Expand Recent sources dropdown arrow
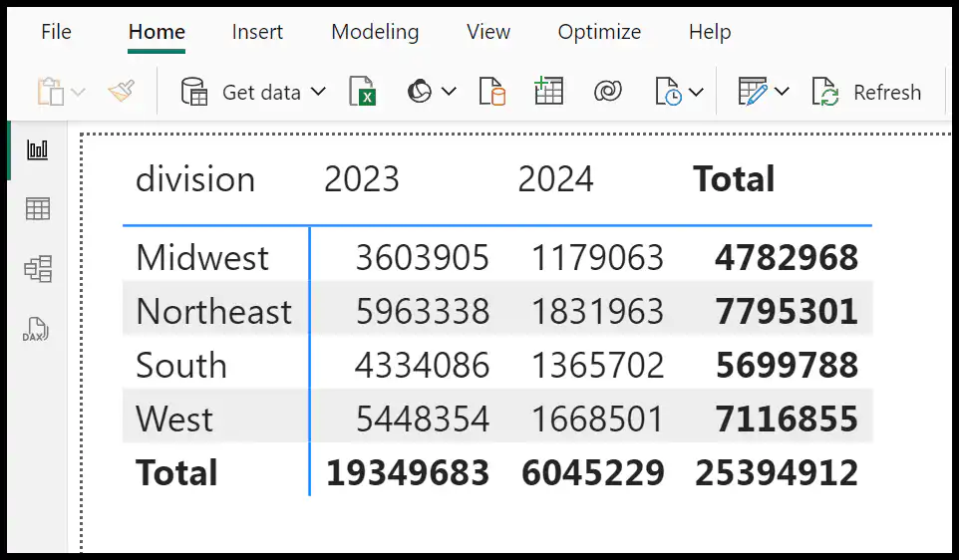 pos(696,93)
